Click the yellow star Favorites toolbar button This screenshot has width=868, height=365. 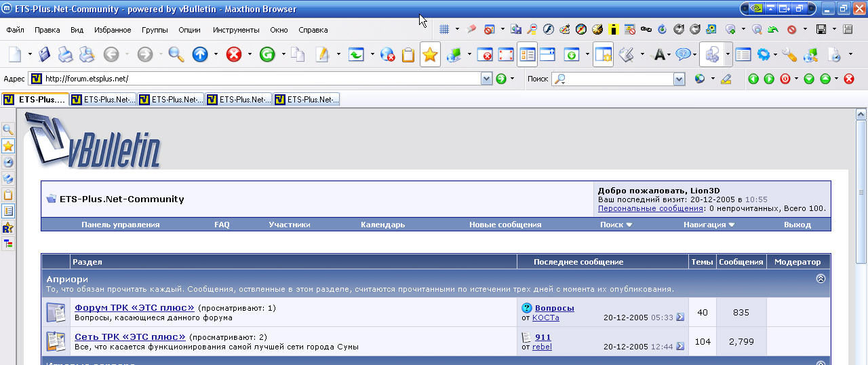pyautogui.click(x=430, y=55)
